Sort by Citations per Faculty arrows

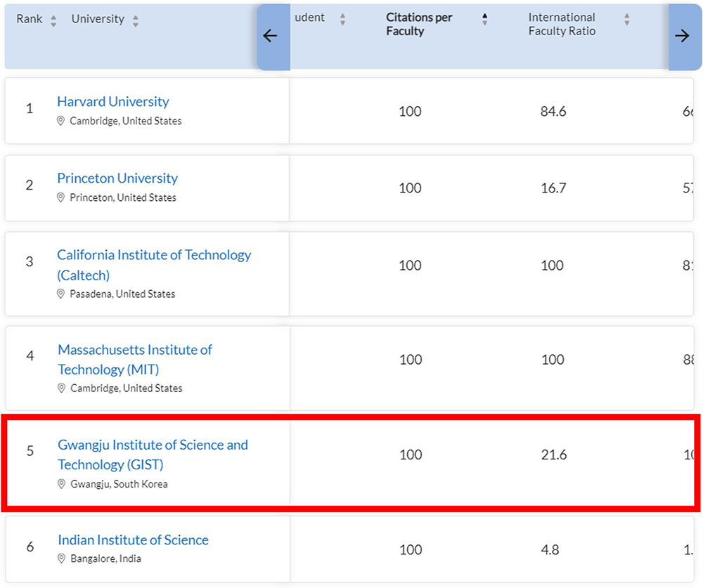click(x=484, y=19)
